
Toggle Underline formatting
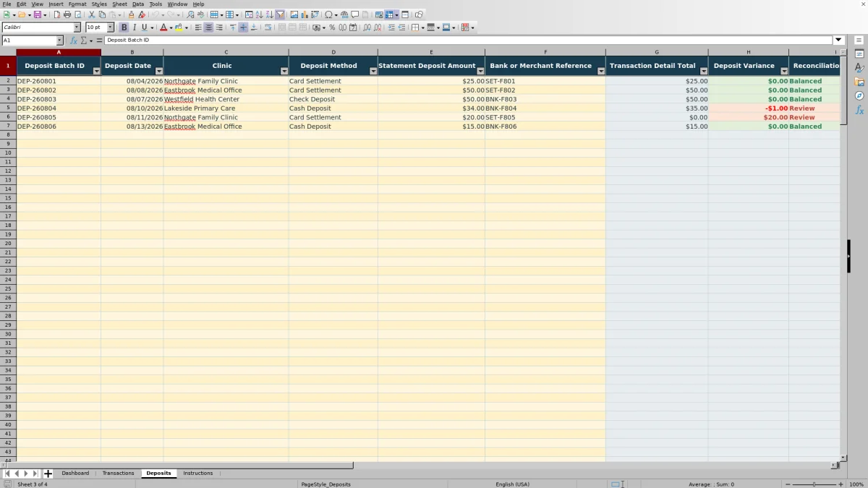coord(144,27)
